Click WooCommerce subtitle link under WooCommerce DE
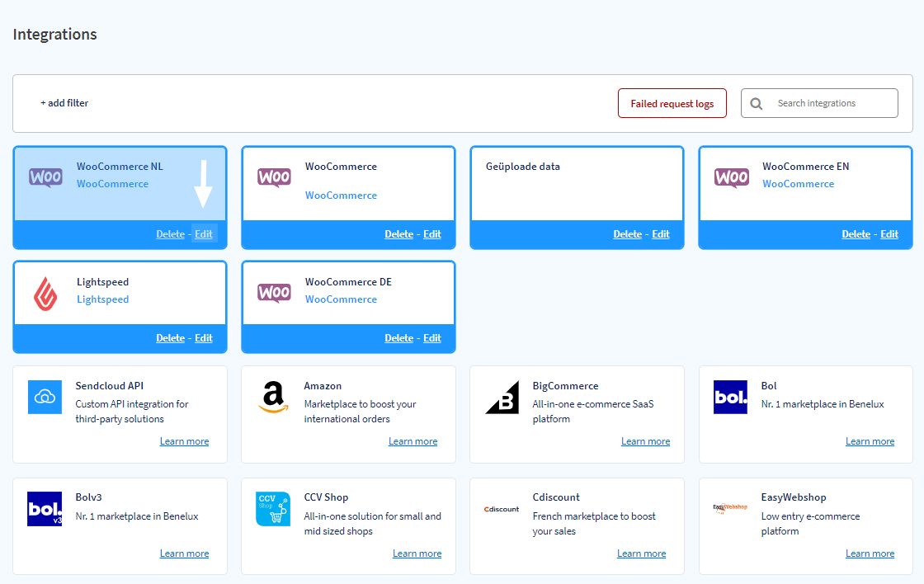 342,299
